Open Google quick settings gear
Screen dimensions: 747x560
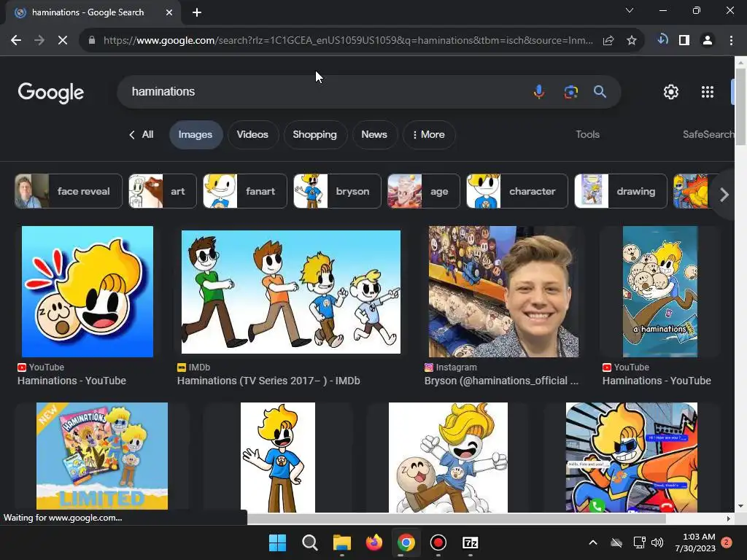671,92
